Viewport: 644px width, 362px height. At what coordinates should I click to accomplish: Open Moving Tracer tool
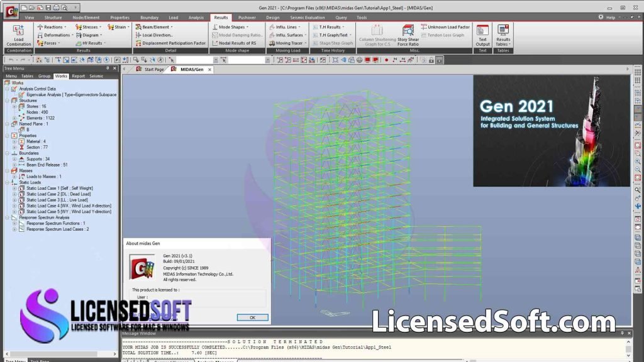287,43
